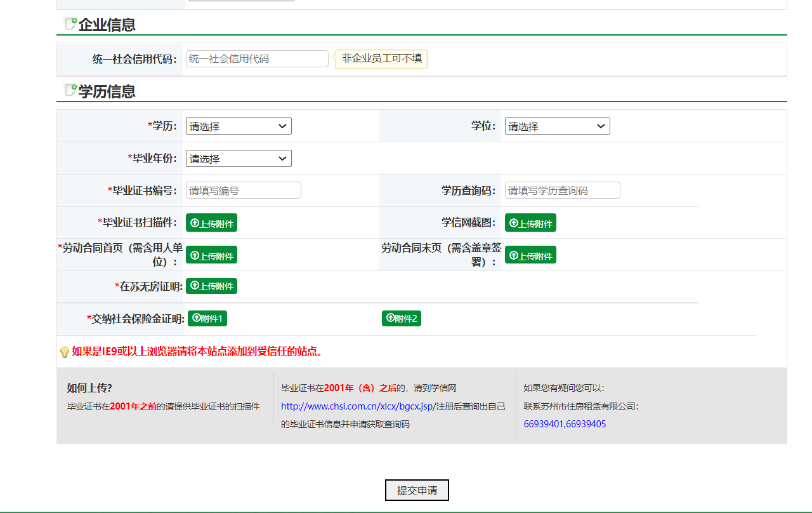The width and height of the screenshot is (812, 513).
Task: Click the phone number 66939401,66939405 link
Action: coord(565,424)
